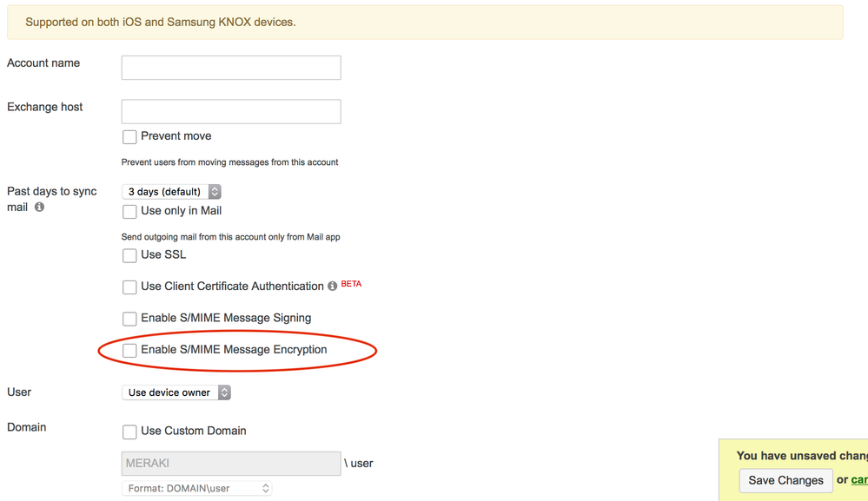
Task: Expand the Use device owner dropdown
Action: [x=176, y=392]
